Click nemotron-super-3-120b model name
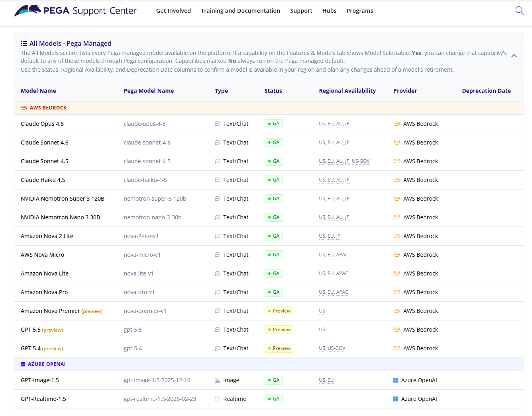532x416 pixels. 155,199
